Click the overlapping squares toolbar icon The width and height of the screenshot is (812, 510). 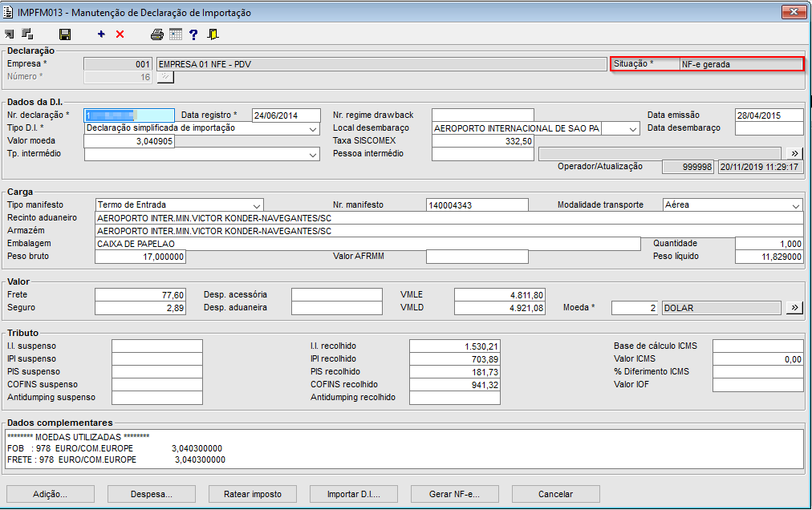27,34
